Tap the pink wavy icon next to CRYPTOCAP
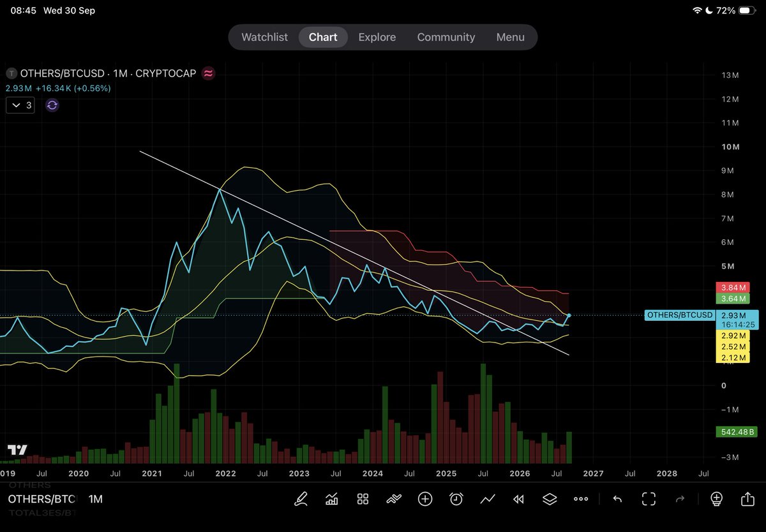 pos(208,73)
